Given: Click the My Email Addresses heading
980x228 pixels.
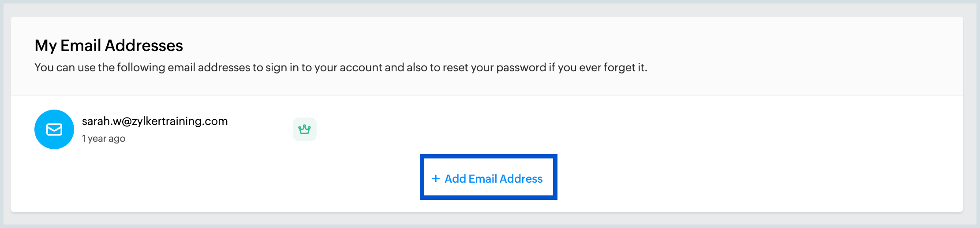Looking at the screenshot, I should point(108,46).
